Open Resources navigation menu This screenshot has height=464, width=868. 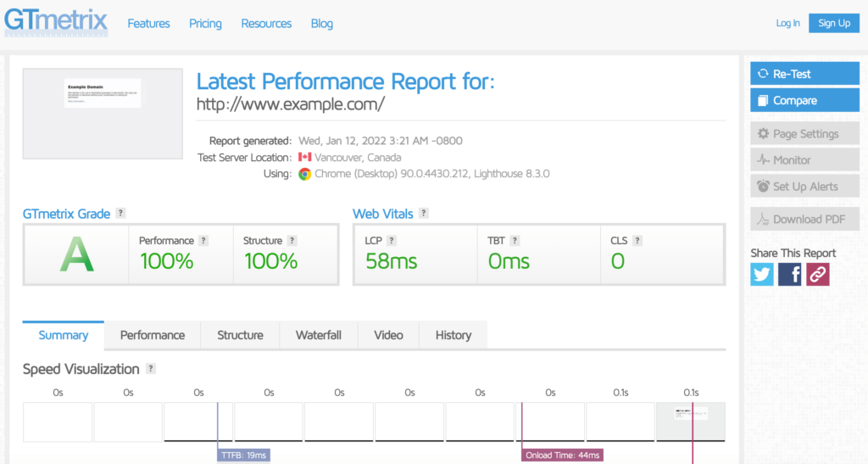coord(266,24)
